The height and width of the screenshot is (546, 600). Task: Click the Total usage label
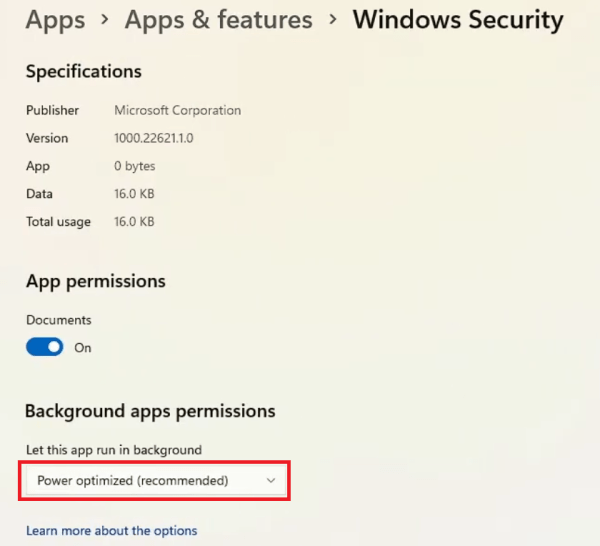click(x=59, y=222)
